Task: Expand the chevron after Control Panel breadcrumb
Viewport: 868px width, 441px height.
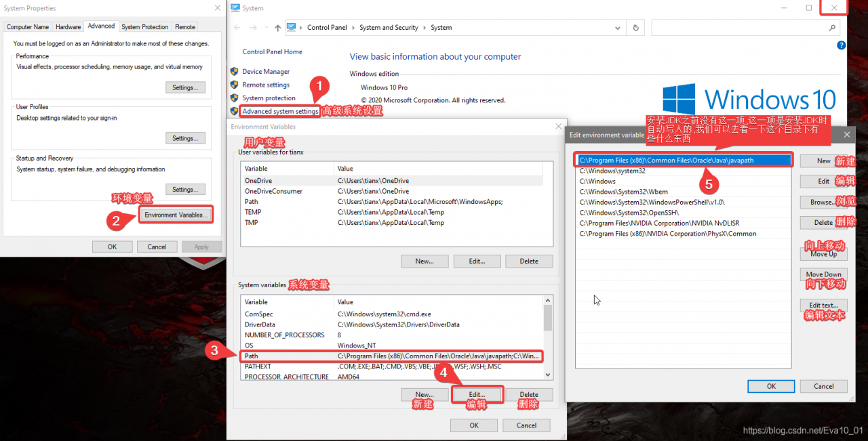Action: pos(353,28)
